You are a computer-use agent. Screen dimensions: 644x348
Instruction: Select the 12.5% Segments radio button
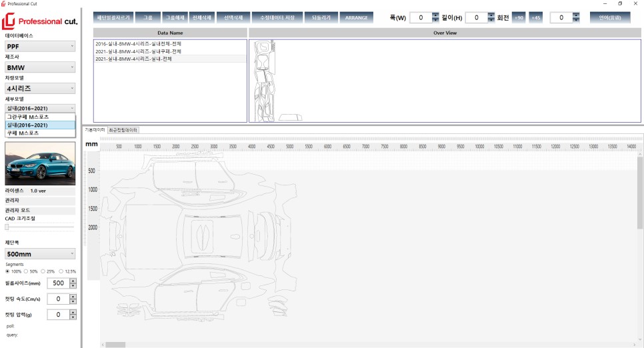(61, 271)
